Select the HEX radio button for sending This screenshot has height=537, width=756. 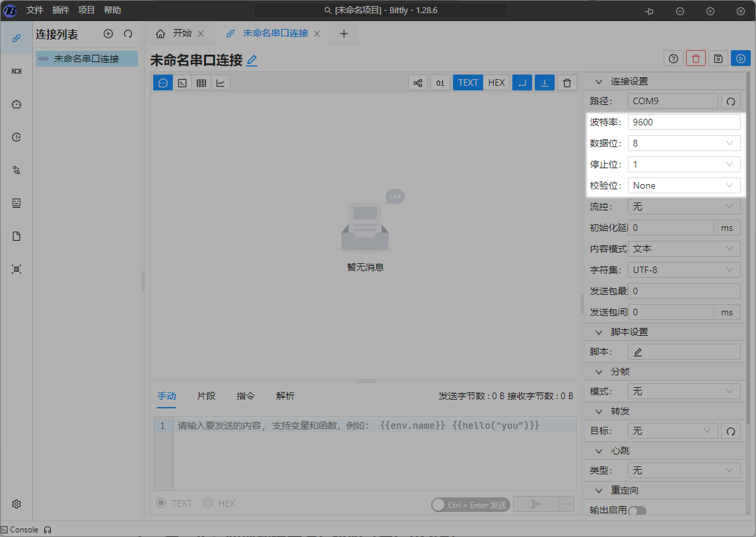[208, 503]
